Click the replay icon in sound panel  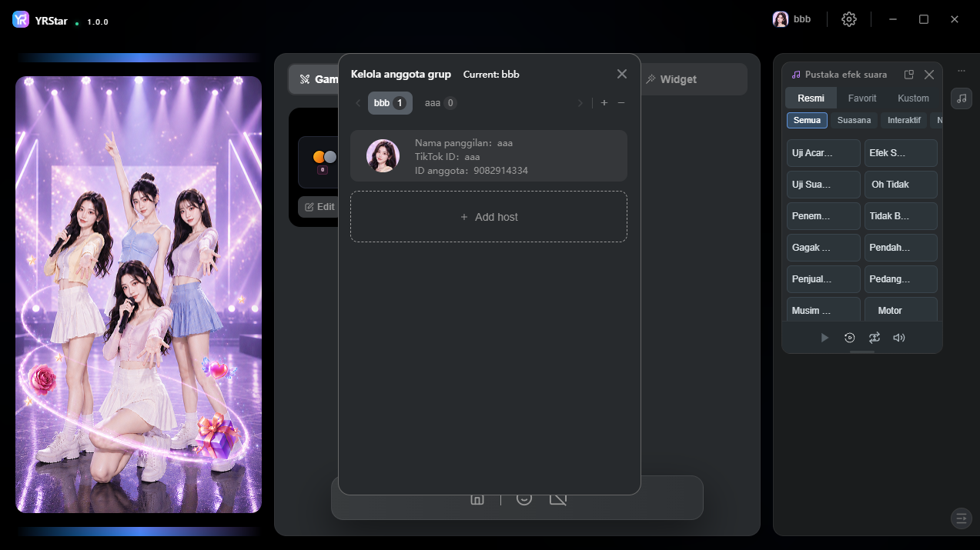click(x=849, y=338)
